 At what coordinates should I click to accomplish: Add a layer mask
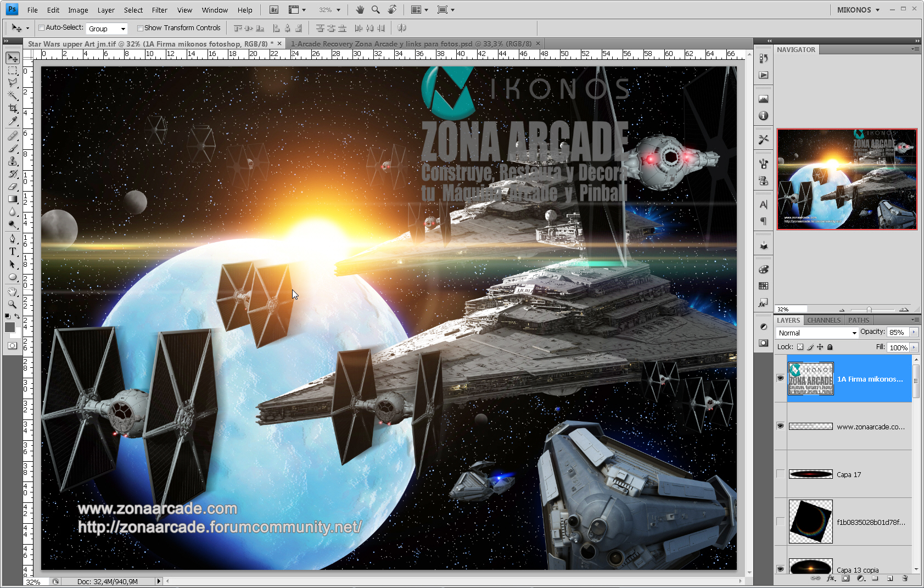tap(845, 578)
